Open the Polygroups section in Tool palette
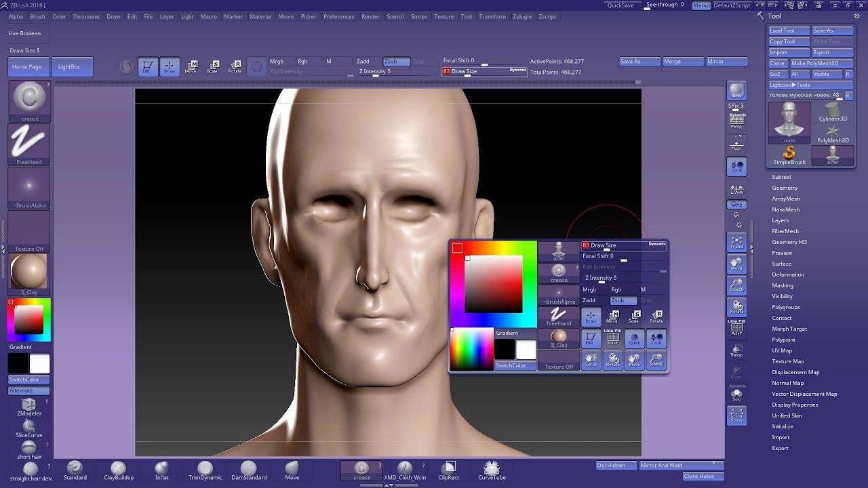The width and height of the screenshot is (868, 488). coord(785,307)
